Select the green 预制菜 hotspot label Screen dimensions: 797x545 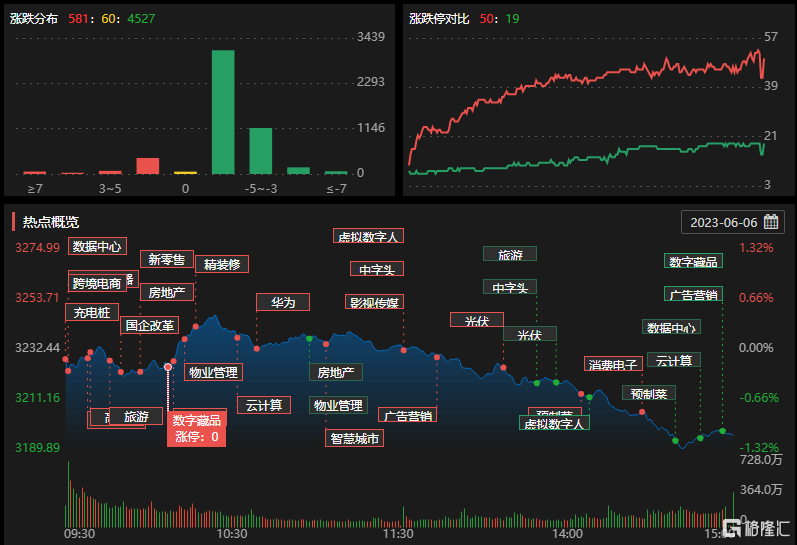click(649, 393)
